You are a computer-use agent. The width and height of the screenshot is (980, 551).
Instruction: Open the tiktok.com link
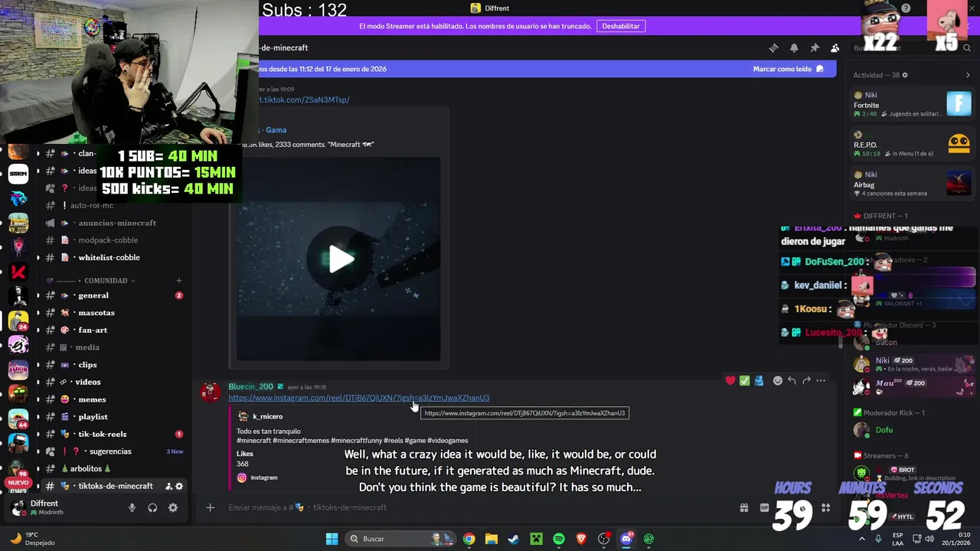304,99
